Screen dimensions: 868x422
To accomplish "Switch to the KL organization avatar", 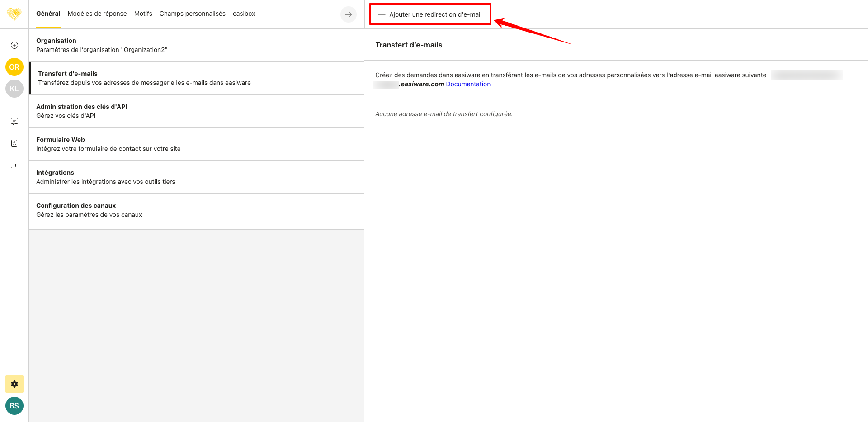I will coord(14,89).
